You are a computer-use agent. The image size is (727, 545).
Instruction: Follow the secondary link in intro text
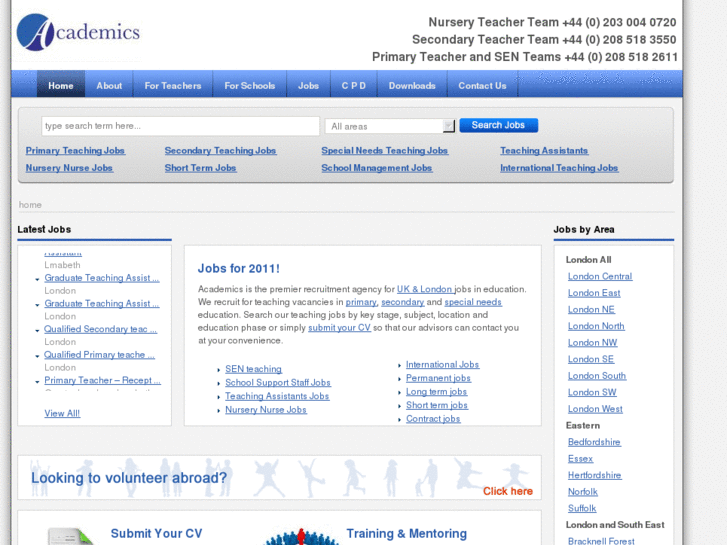[x=402, y=302]
